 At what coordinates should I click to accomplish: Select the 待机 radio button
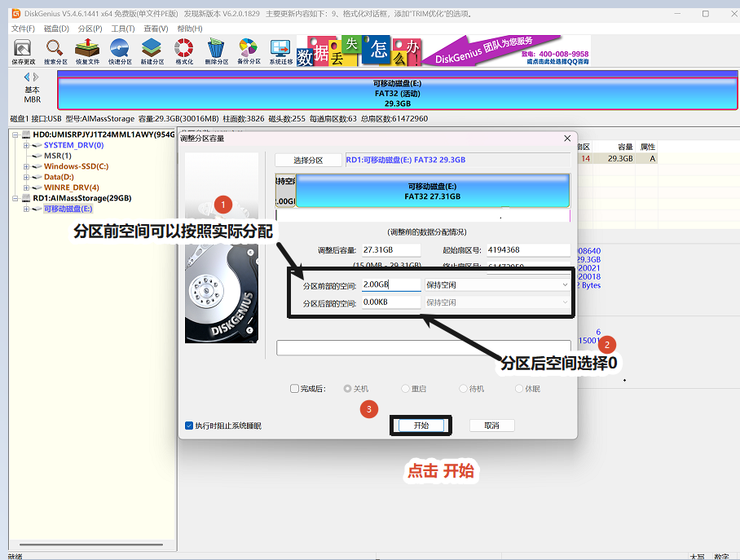pos(463,389)
